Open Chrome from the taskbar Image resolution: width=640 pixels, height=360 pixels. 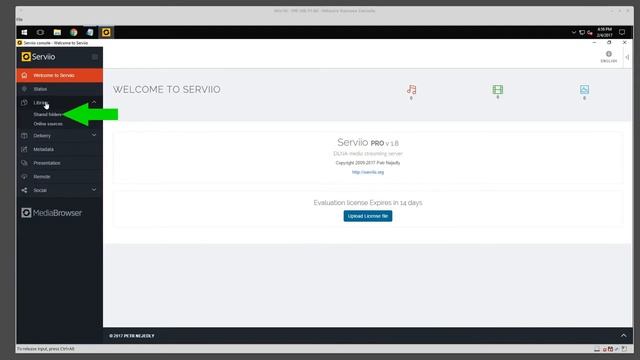(x=73, y=32)
